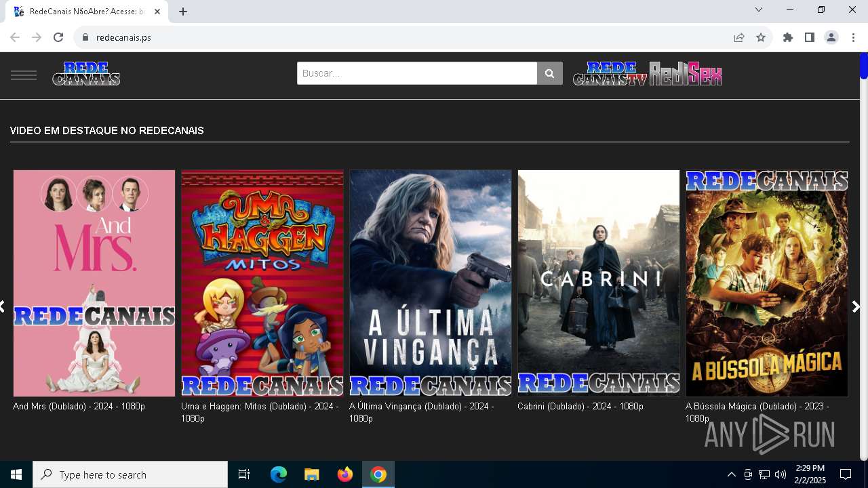This screenshot has width=868, height=488.
Task: Go forward in browser history
Action: (x=37, y=37)
